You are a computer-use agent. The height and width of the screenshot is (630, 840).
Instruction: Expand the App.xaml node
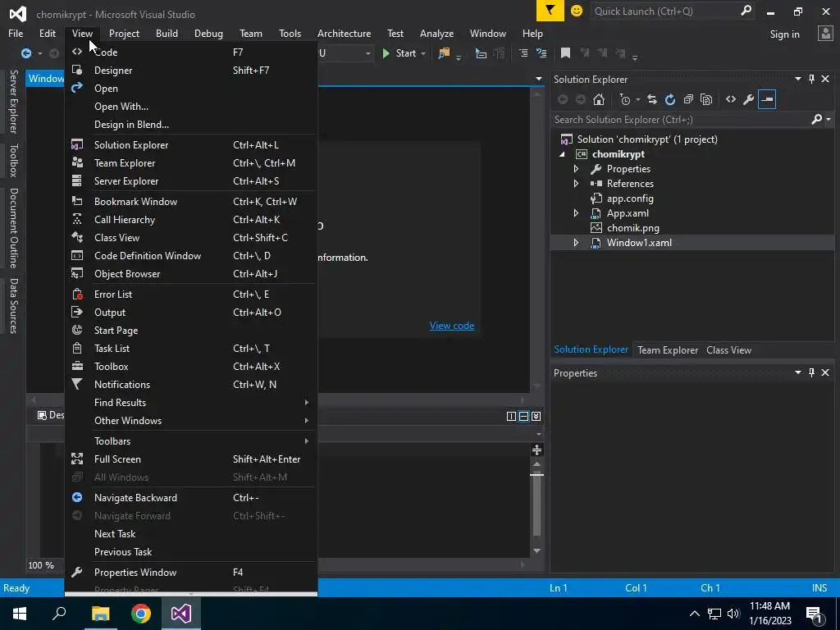576,213
